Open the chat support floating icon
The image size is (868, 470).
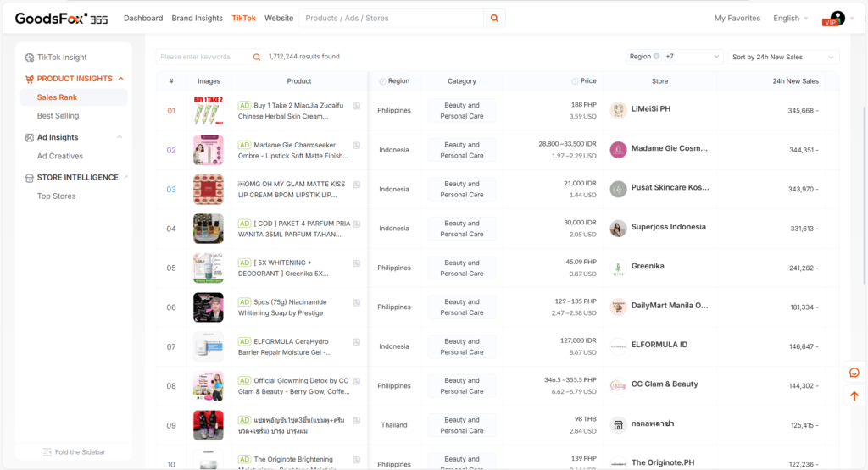(854, 373)
